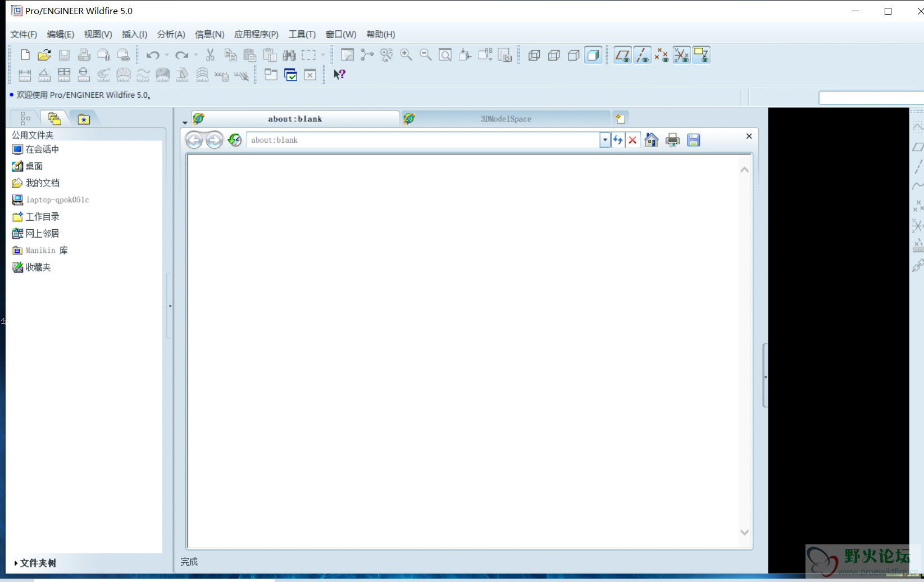Print the browser page
The width and height of the screenshot is (924, 582).
point(672,140)
